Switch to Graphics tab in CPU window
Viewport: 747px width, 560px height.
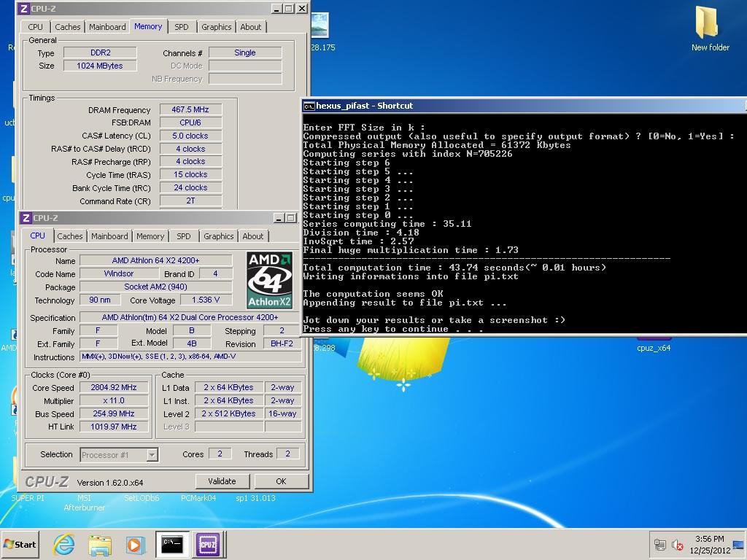tap(219, 236)
